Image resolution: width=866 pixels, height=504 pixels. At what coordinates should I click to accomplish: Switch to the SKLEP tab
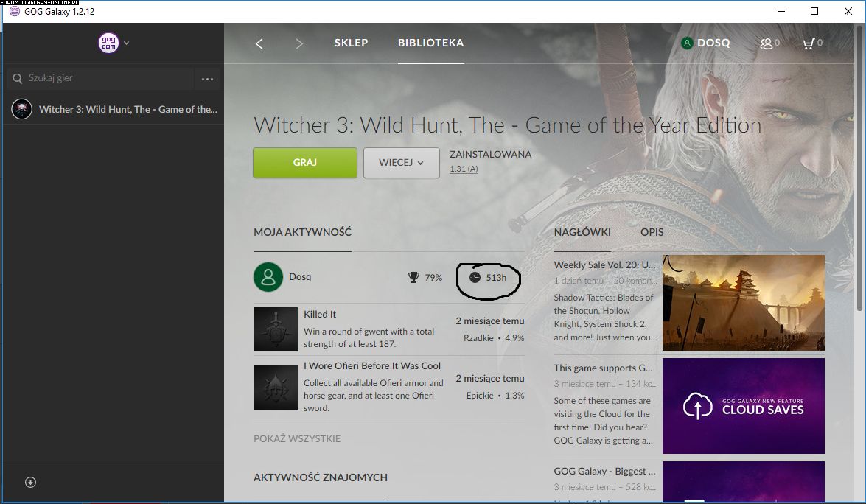351,43
